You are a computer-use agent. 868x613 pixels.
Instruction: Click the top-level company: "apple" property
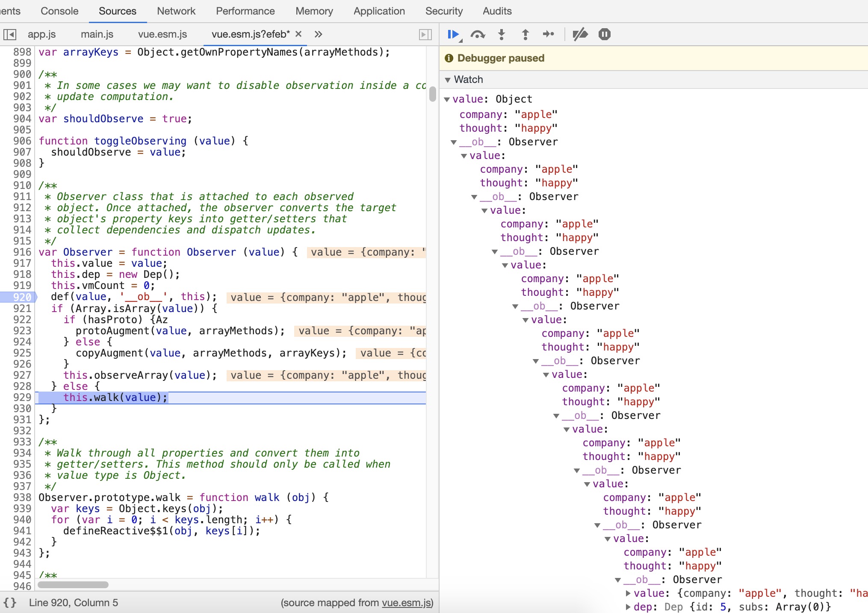pos(508,115)
